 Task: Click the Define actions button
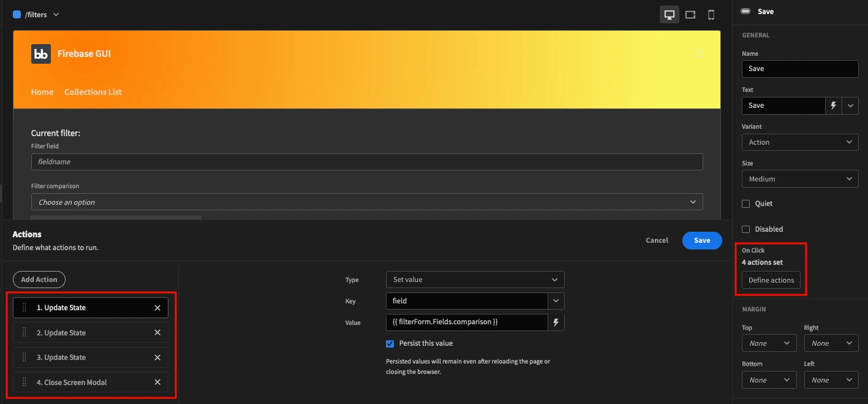(x=771, y=280)
